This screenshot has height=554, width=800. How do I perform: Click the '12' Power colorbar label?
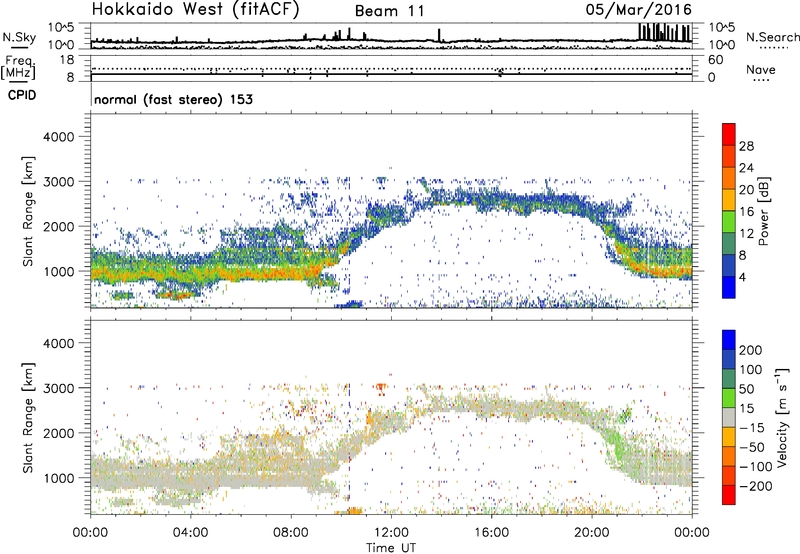pyautogui.click(x=746, y=234)
